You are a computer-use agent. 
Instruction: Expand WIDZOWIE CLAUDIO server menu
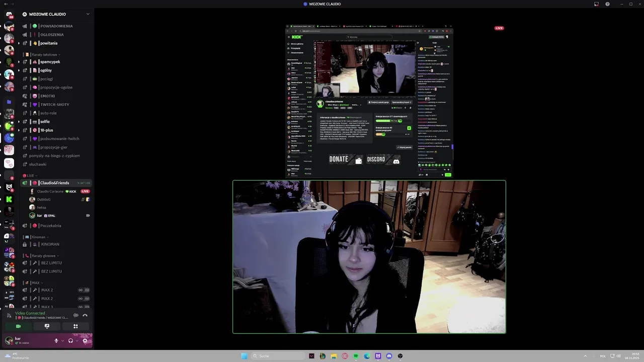click(55, 14)
